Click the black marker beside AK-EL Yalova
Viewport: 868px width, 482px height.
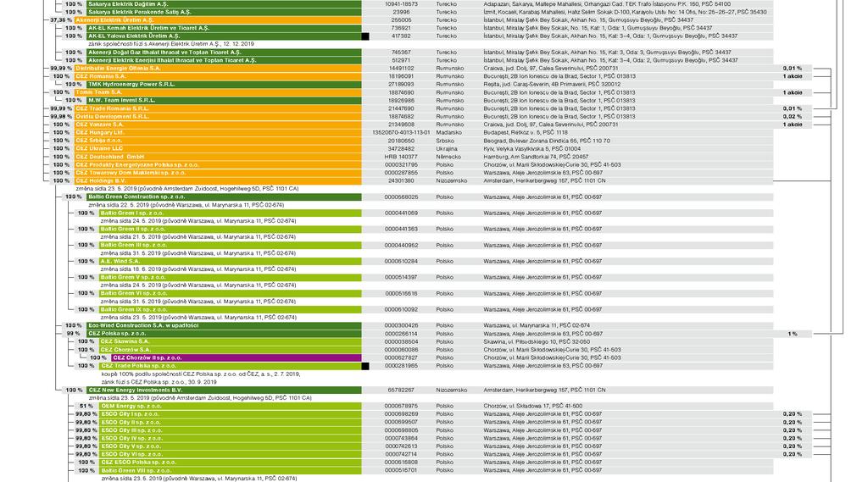(x=365, y=36)
